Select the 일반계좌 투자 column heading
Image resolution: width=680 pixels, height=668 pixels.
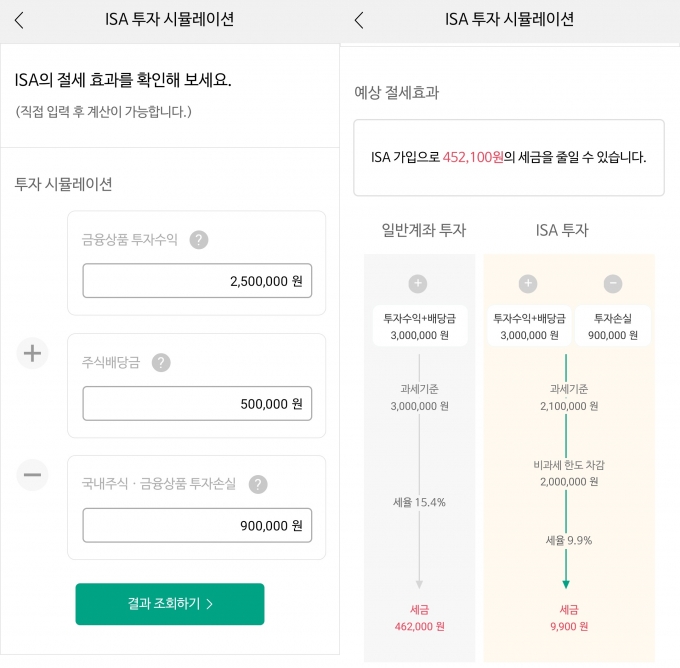(424, 230)
